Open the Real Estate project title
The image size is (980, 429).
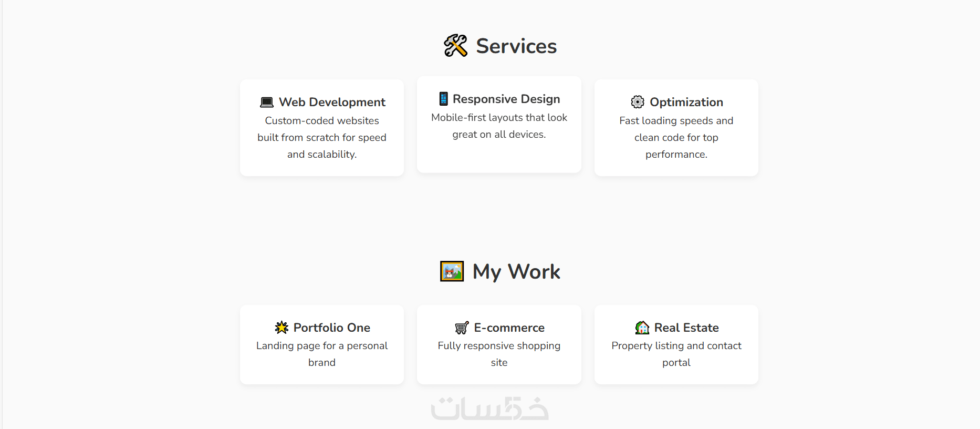pyautogui.click(x=686, y=328)
